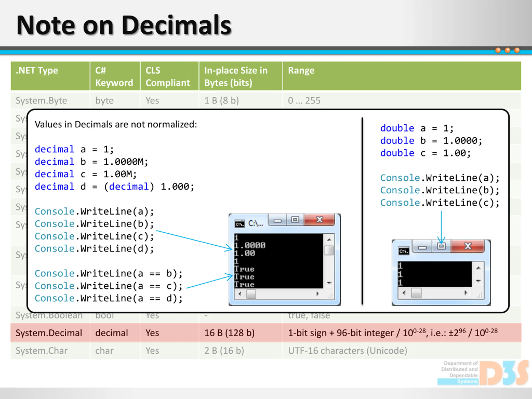Click the code line 'decimal a = 1;'
This screenshot has height=399, width=532.
tap(74, 149)
